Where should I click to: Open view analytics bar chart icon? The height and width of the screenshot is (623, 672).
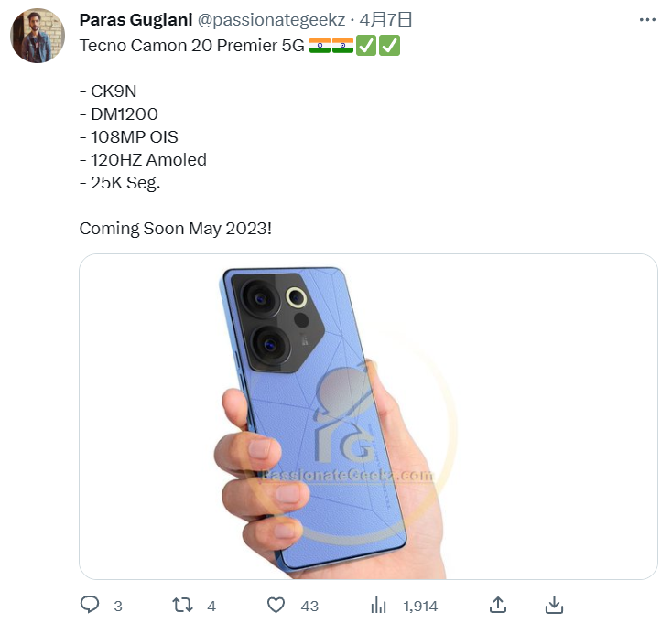[378, 605]
